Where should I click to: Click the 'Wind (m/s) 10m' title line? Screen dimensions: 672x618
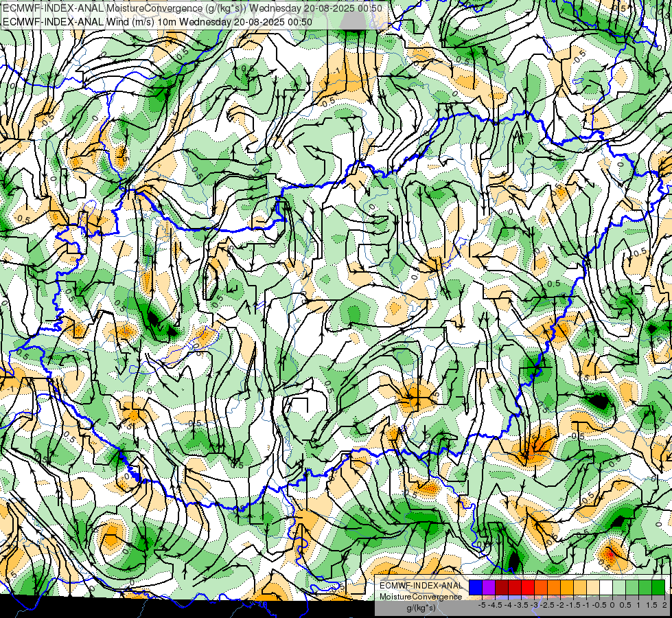(157, 22)
